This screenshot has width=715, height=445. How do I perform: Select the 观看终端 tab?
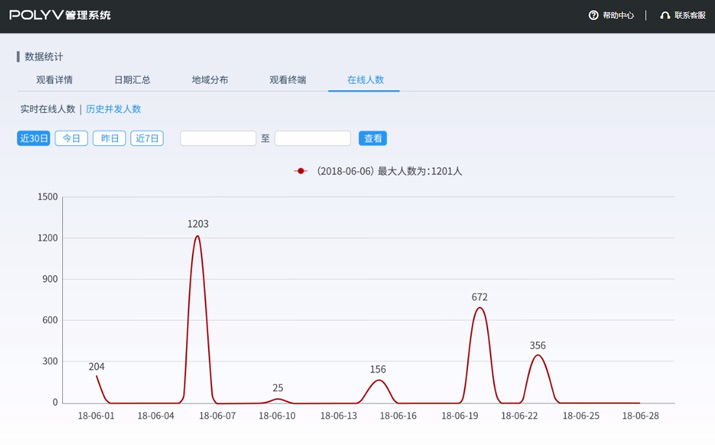point(288,80)
